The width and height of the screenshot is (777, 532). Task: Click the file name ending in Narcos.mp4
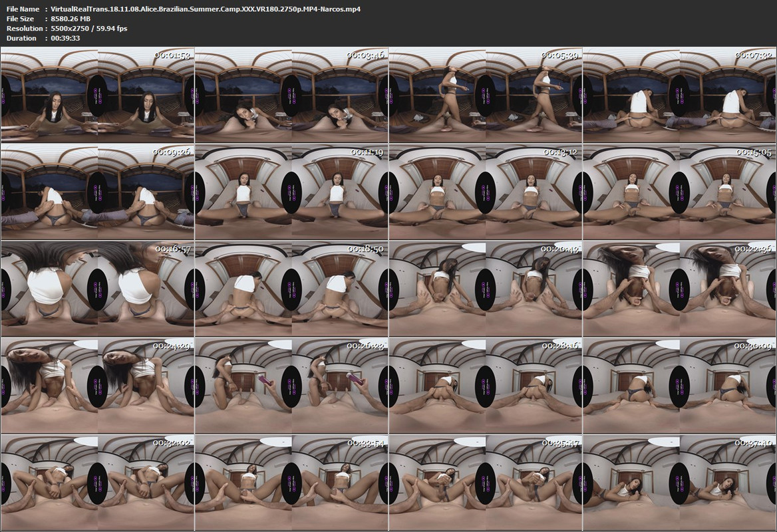point(206,9)
